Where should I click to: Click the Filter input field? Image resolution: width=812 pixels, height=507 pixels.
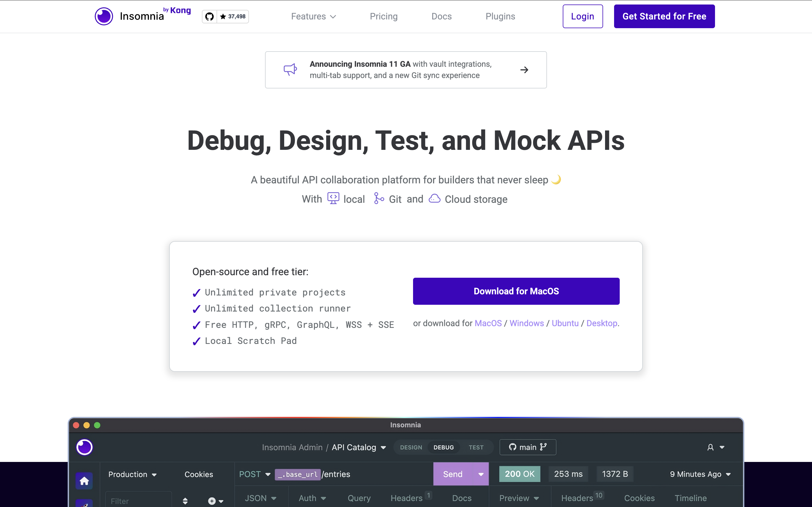click(138, 501)
